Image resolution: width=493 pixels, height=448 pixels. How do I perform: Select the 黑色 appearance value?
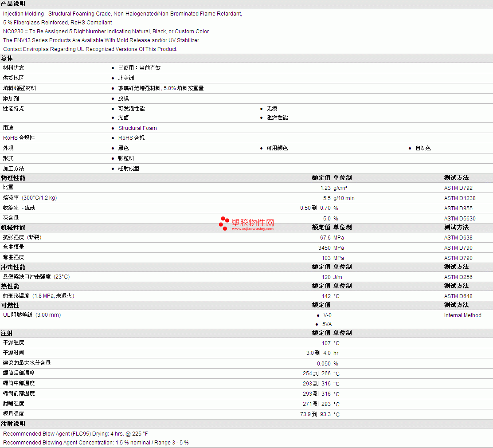[123, 148]
